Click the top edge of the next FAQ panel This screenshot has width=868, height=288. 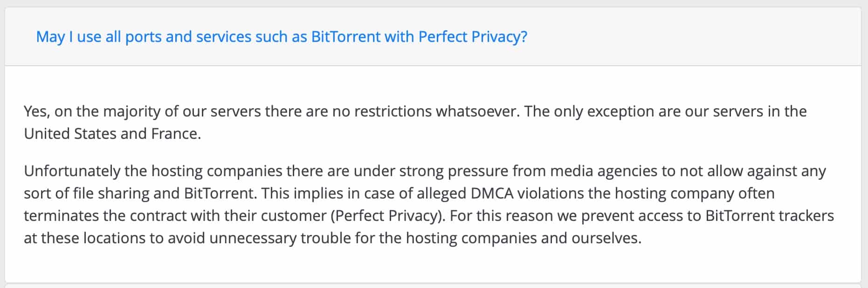coord(433,285)
